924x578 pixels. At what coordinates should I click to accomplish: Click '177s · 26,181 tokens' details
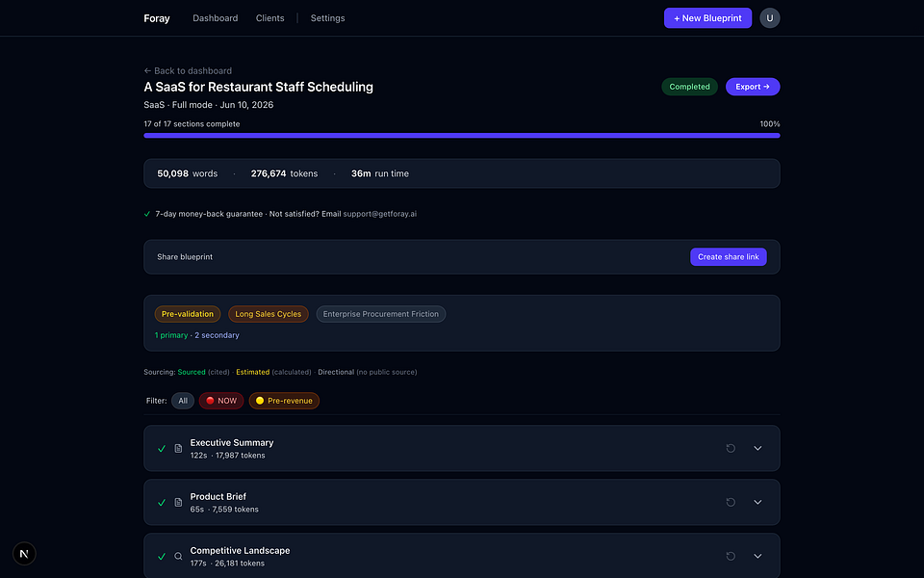coord(227,564)
